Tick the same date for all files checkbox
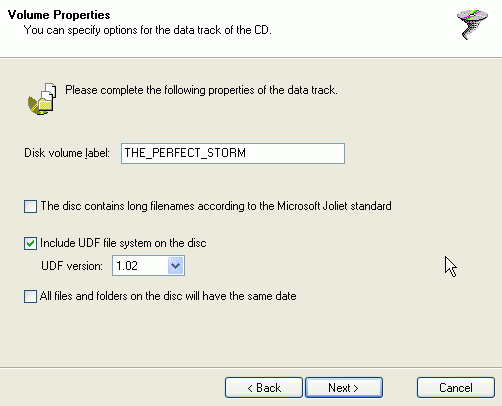502x406 pixels. tap(30, 296)
